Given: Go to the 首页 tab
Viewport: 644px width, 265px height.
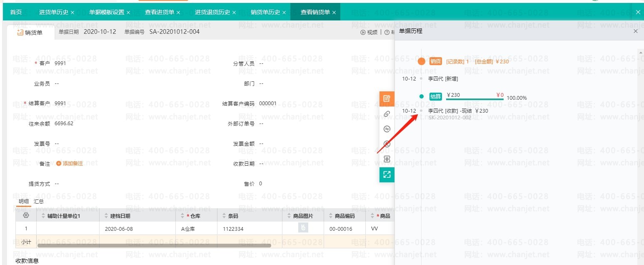Looking at the screenshot, I should (x=16, y=12).
